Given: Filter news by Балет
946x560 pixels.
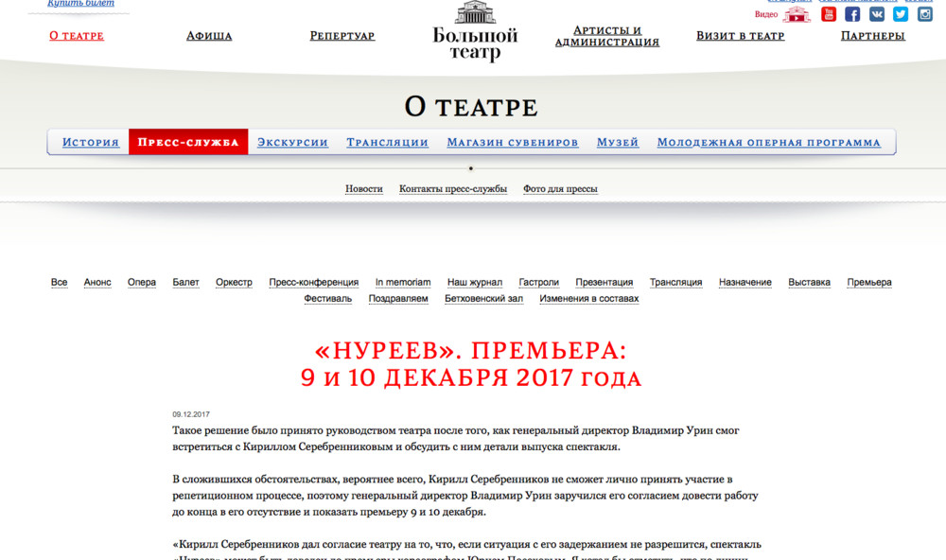Looking at the screenshot, I should pos(185,283).
